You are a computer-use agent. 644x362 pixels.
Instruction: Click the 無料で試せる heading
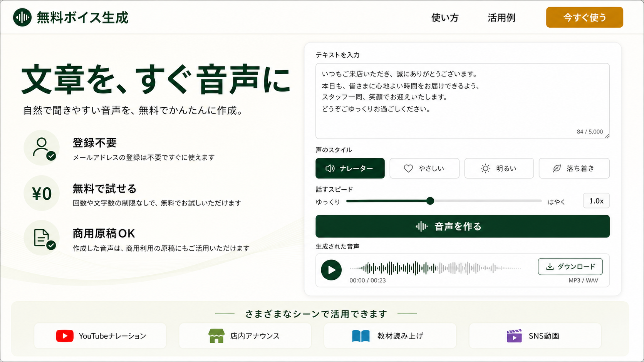(x=105, y=189)
